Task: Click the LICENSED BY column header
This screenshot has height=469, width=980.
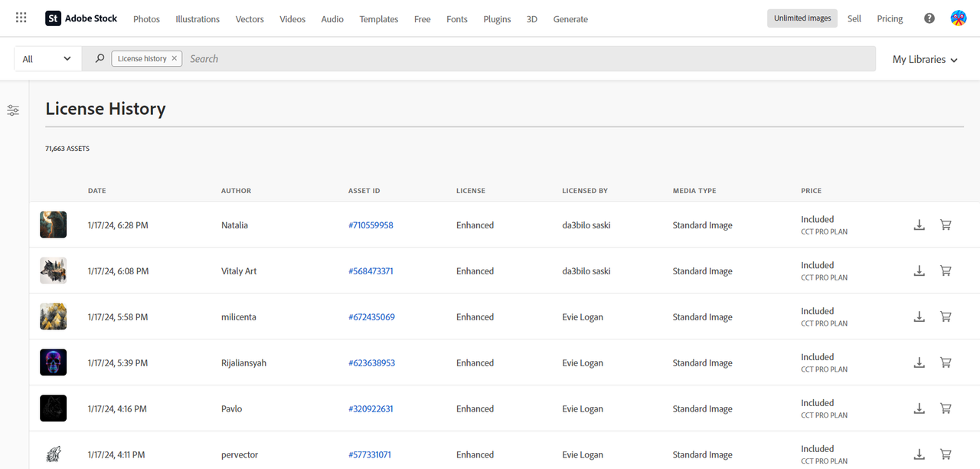Action: [585, 191]
